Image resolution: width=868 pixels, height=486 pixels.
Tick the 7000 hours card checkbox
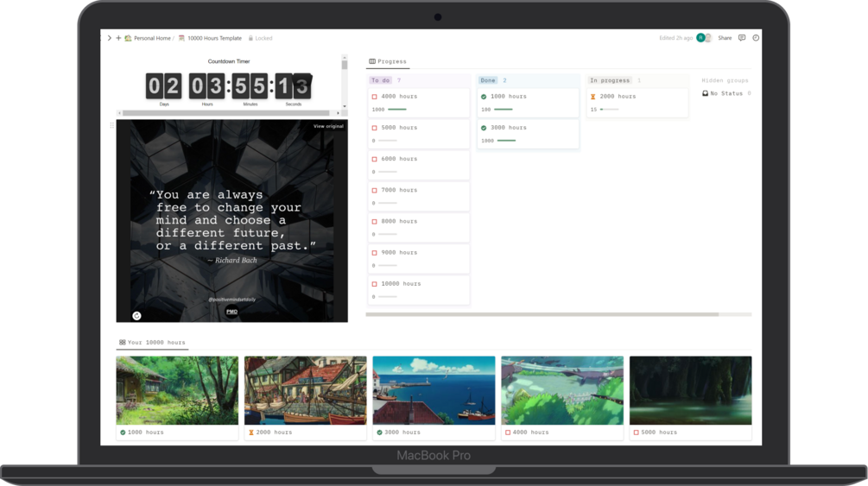(374, 191)
